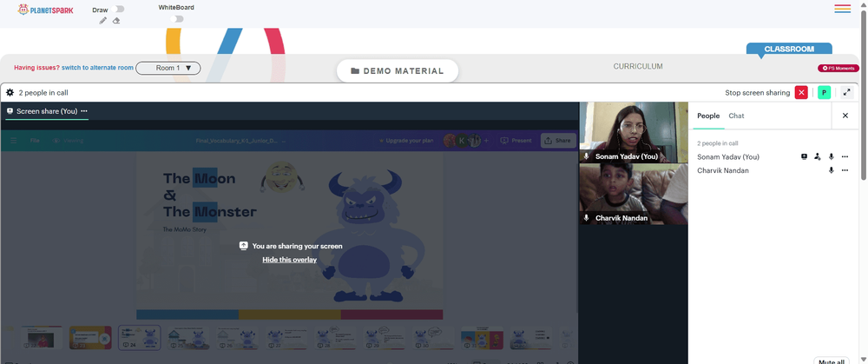Open more options for Charvik Nandan

click(x=845, y=170)
